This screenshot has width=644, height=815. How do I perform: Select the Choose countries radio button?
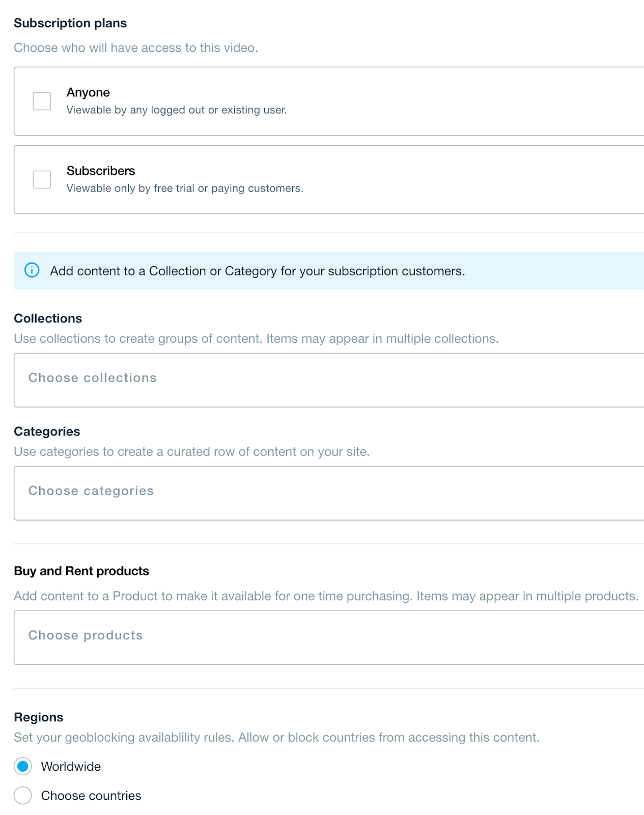pos(23,795)
